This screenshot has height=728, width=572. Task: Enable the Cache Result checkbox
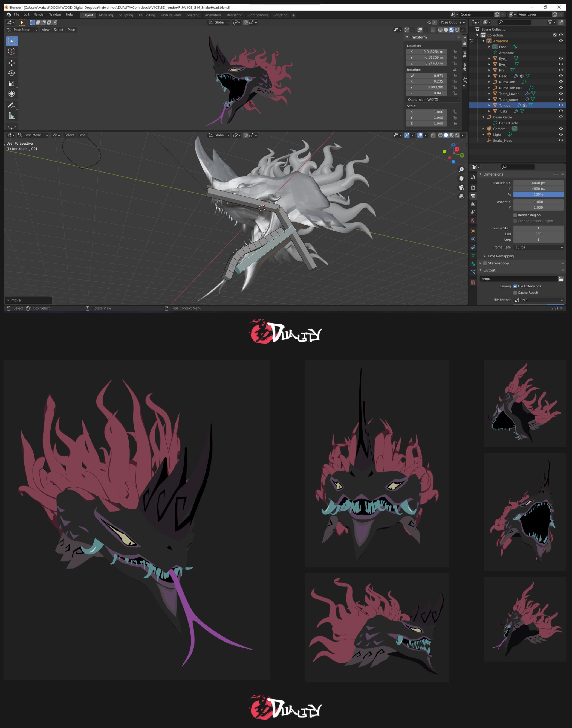coord(515,293)
